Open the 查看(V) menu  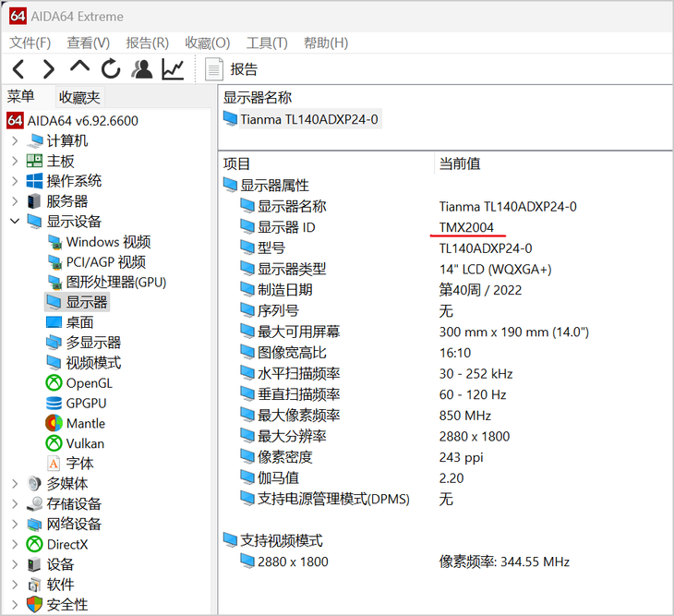tap(88, 42)
